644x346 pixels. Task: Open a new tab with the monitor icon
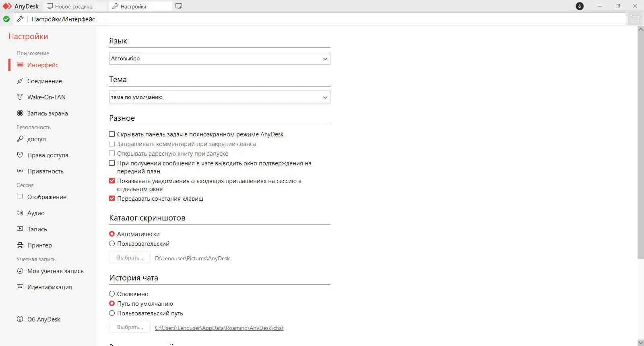tap(179, 6)
